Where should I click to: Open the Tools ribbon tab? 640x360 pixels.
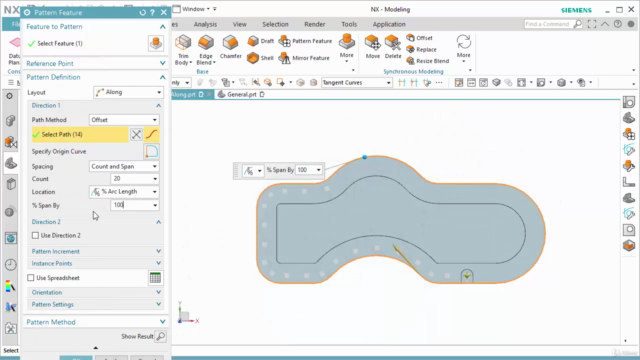[x=349, y=24]
